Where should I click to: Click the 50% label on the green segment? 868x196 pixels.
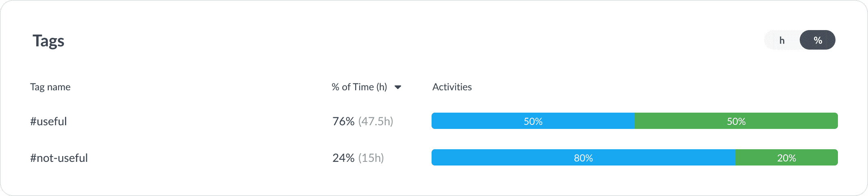[736, 121]
